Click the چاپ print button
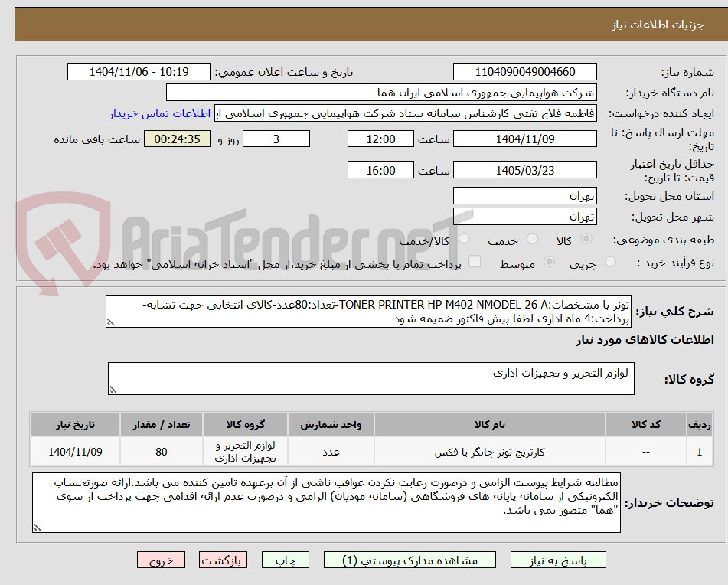728x585 pixels. pos(286,560)
